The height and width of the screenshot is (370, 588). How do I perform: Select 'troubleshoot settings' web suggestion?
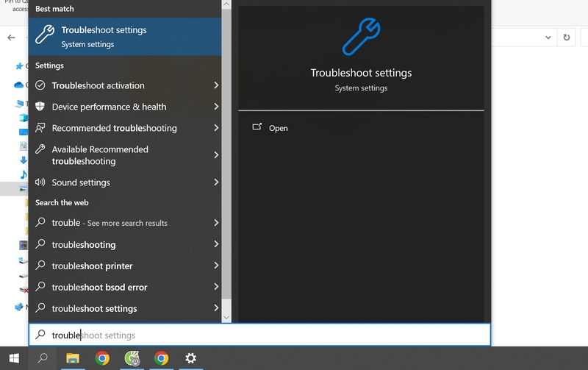(125, 309)
